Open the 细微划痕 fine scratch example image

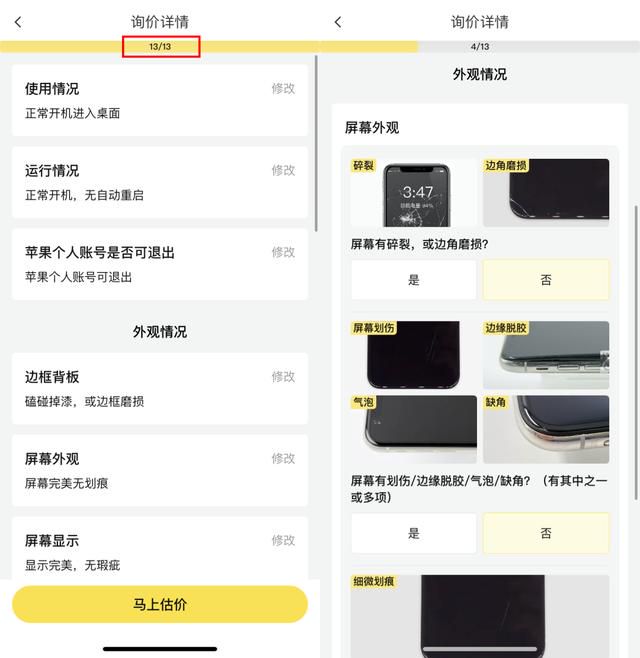pyautogui.click(x=480, y=616)
